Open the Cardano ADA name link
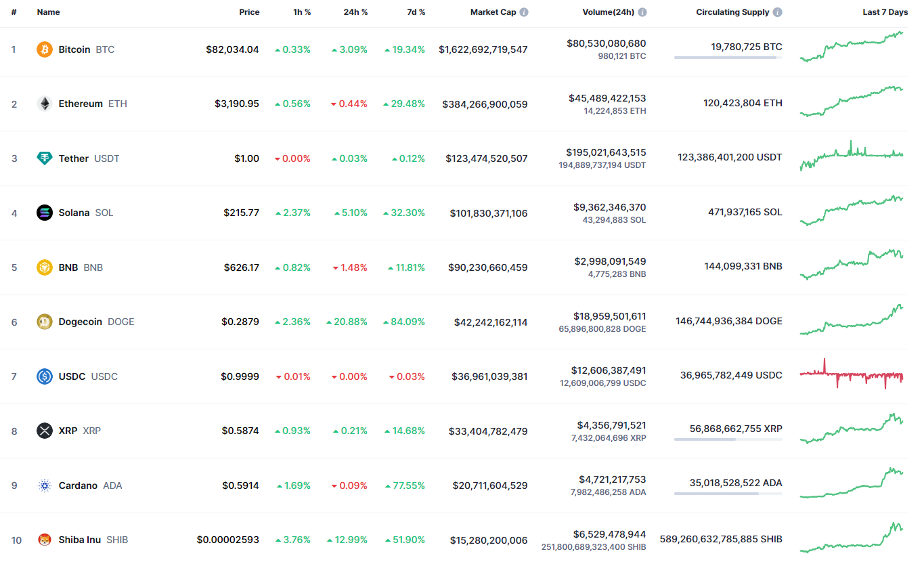The width and height of the screenshot is (924, 562). pos(78,485)
